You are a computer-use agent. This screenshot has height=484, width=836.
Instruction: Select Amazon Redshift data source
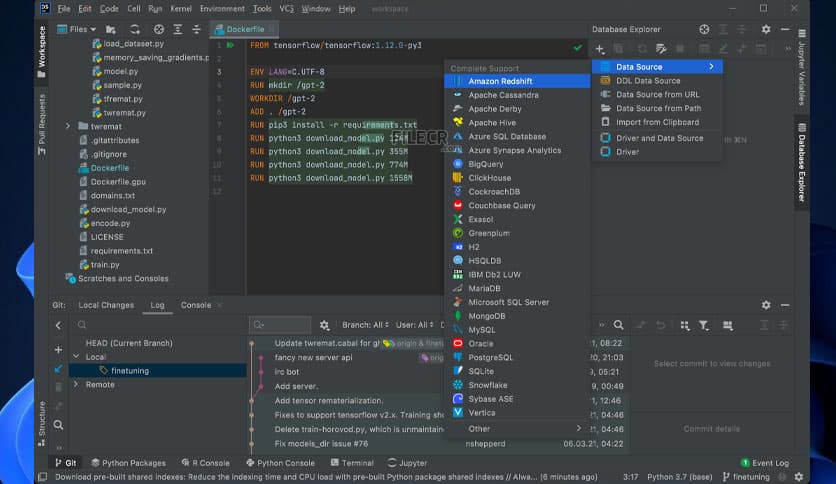pyautogui.click(x=517, y=81)
